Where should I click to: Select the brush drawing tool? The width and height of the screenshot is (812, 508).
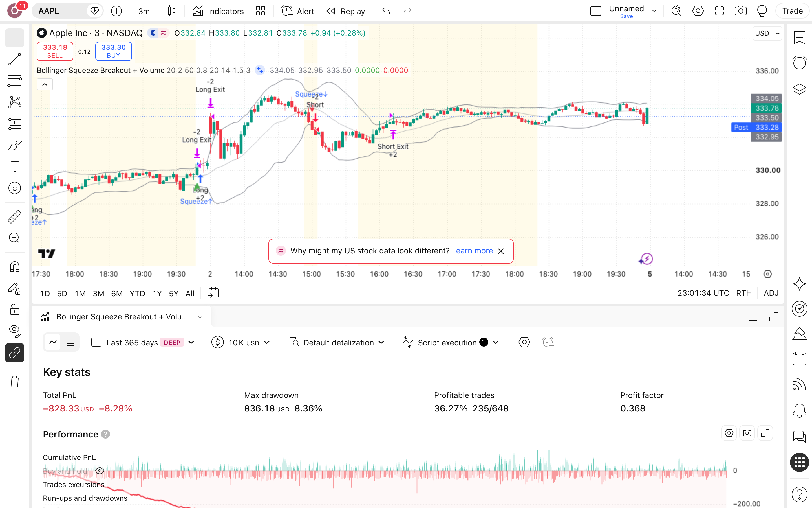(x=15, y=145)
